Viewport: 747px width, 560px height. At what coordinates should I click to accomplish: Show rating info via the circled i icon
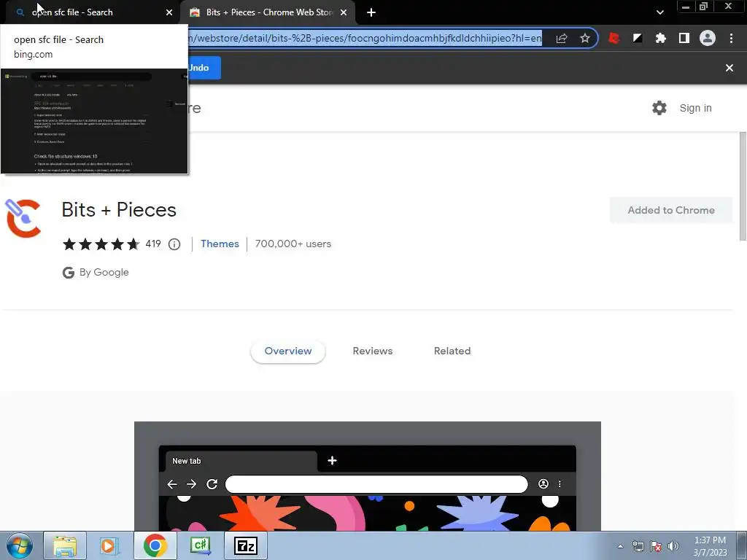coord(174,244)
